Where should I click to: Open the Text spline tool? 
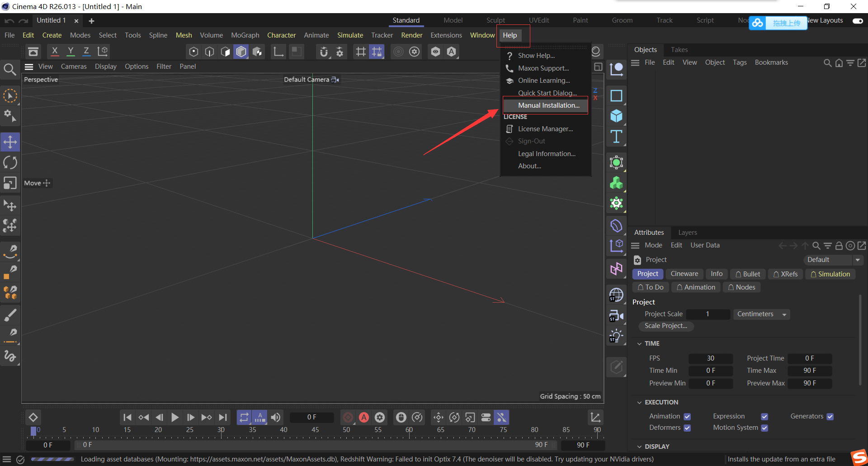pyautogui.click(x=616, y=137)
